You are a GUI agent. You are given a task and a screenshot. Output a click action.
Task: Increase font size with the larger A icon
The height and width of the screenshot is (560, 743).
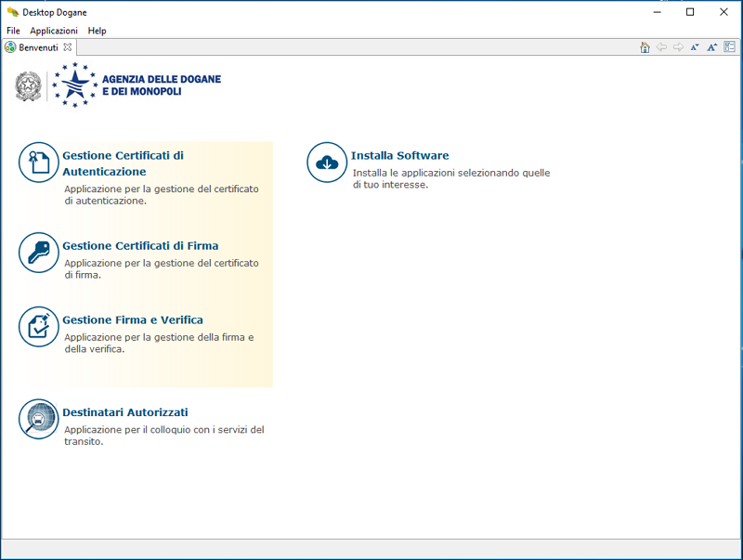coord(711,47)
